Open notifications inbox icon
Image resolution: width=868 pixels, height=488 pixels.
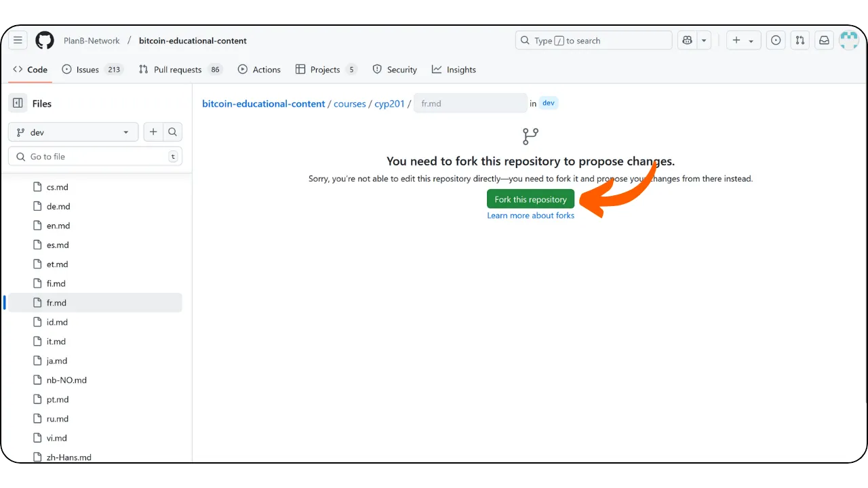click(x=824, y=41)
